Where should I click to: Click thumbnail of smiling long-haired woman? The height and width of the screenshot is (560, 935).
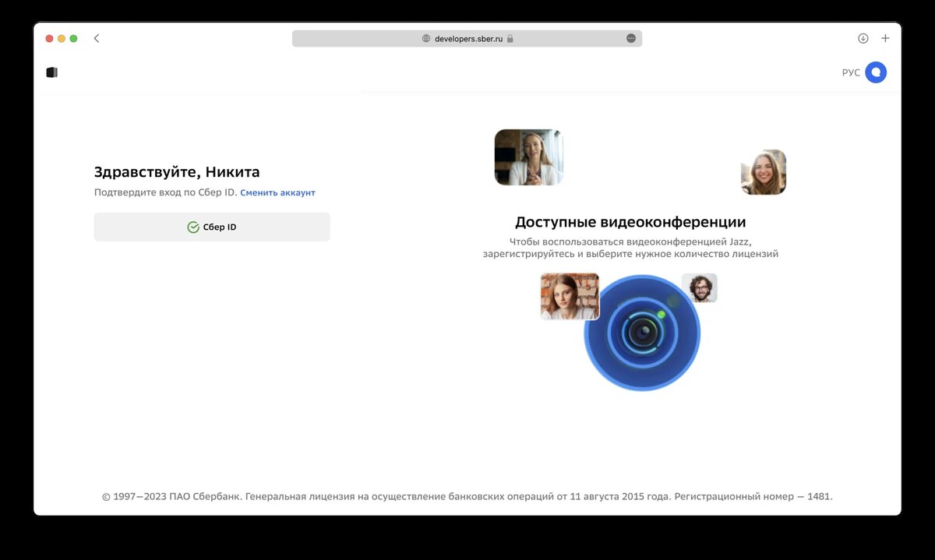[x=764, y=172]
